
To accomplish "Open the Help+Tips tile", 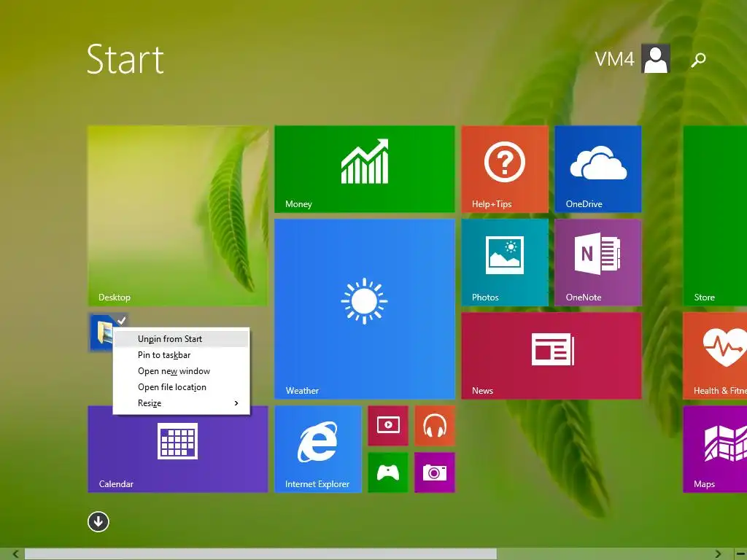I will (505, 168).
